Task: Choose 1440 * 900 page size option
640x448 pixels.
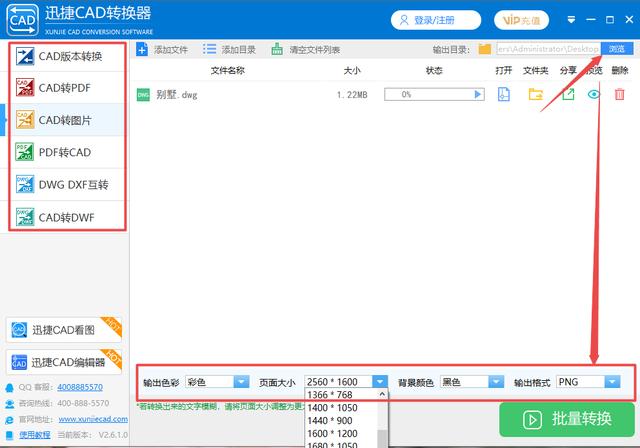Action: click(342, 421)
